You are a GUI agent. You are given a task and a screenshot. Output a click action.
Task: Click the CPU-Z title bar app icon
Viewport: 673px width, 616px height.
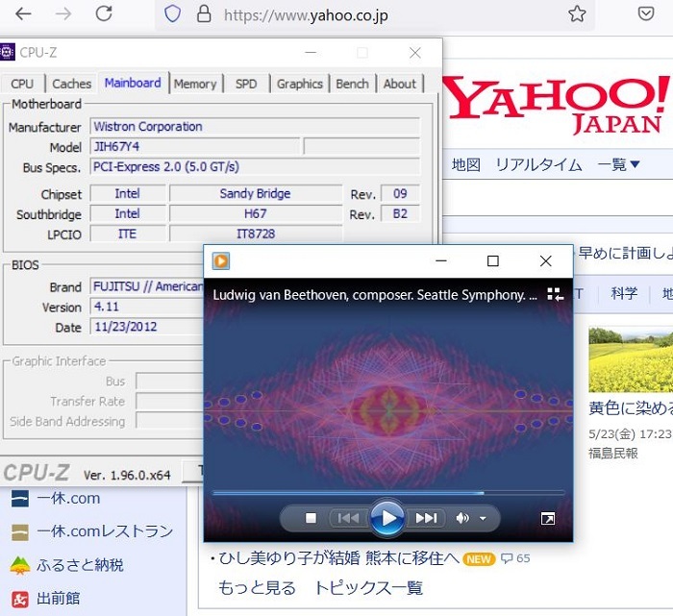pyautogui.click(x=7, y=52)
